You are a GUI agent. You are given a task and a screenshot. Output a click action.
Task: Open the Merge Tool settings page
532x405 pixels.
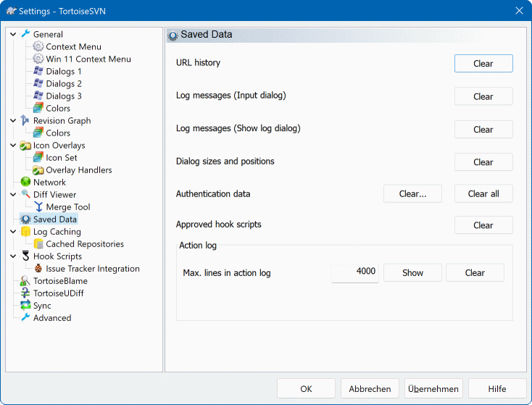click(x=68, y=207)
